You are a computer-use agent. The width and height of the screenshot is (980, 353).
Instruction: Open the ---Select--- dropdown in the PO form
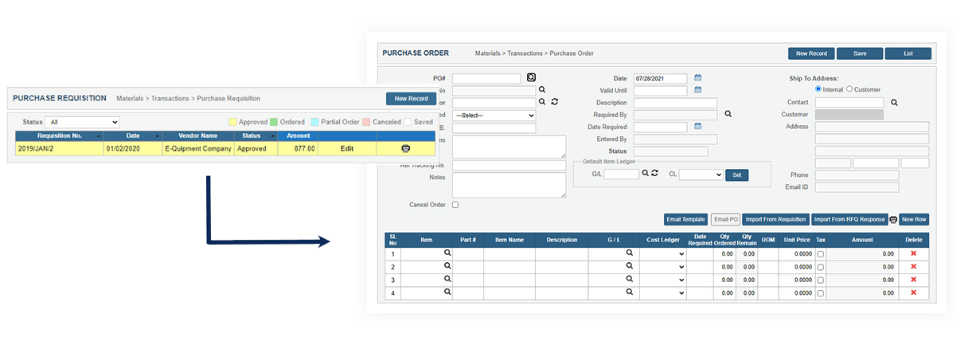pos(494,115)
